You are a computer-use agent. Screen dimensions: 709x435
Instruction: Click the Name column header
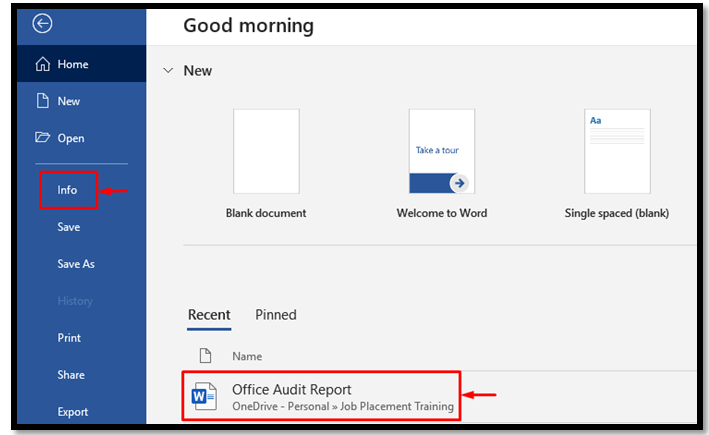247,356
